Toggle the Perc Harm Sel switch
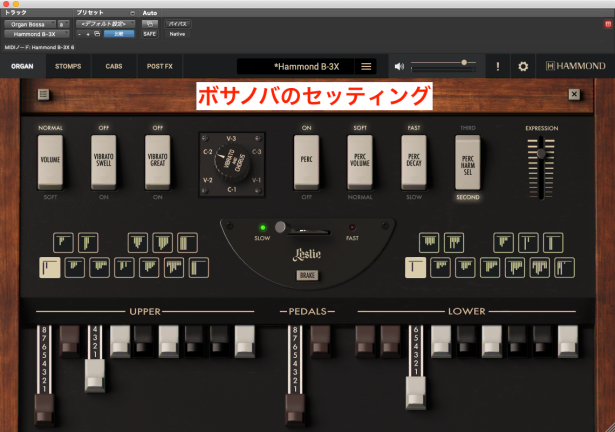 point(467,163)
